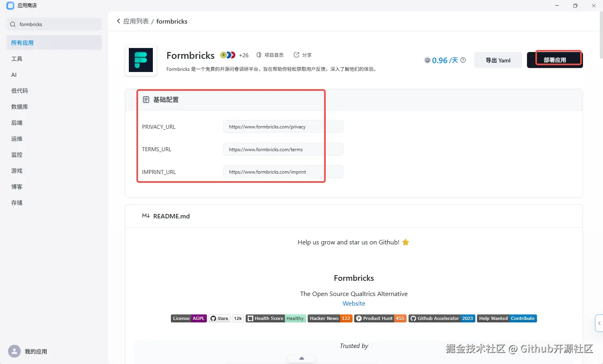603x364 pixels.
Task: Click the 导出 Yaml button
Action: [x=498, y=60]
